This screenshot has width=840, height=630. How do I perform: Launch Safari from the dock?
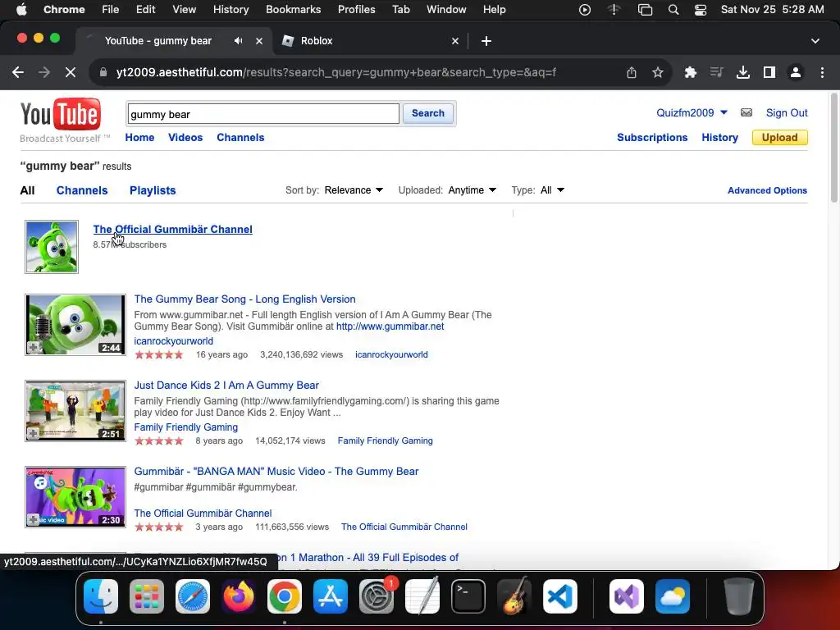pyautogui.click(x=193, y=596)
